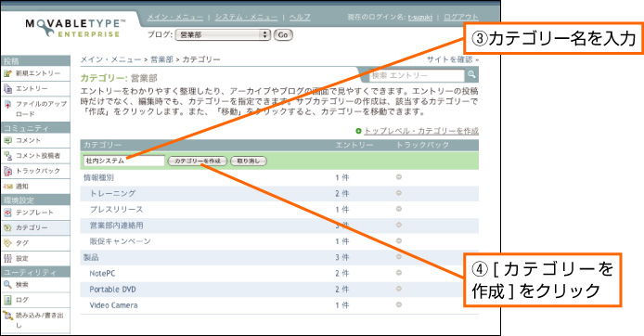Click the Notifications (通知) sidebar icon

click(7, 187)
